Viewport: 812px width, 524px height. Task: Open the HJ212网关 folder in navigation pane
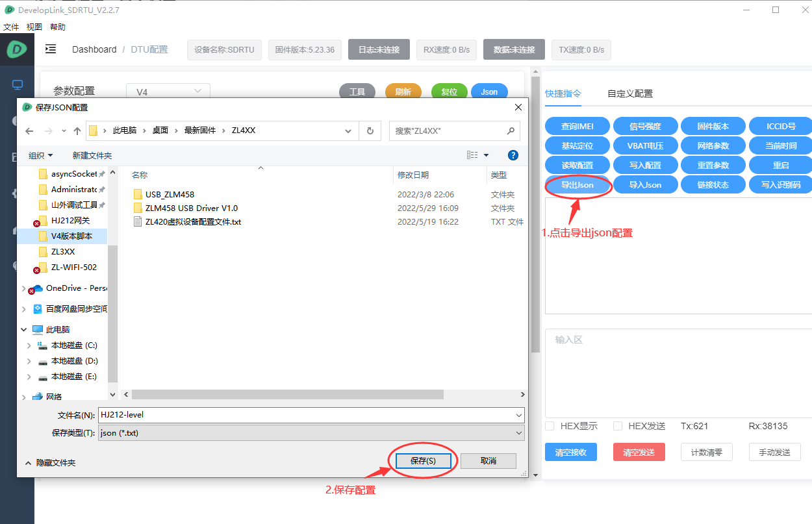coord(64,220)
